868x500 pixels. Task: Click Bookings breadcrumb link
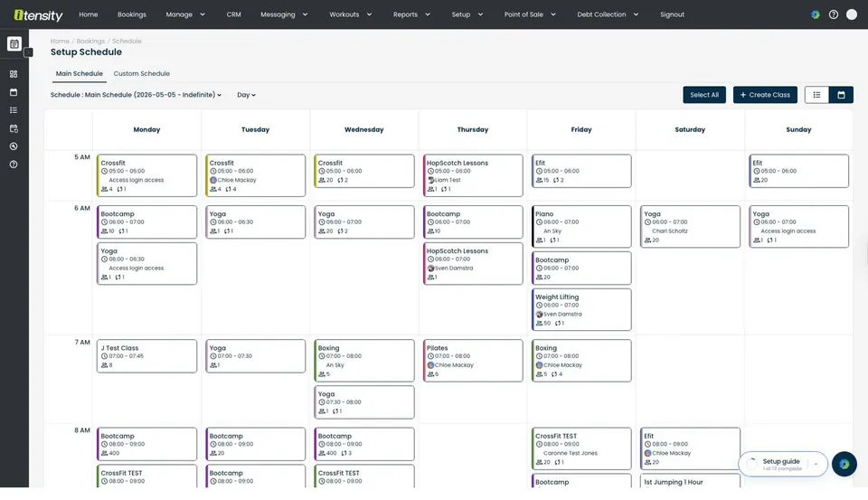(x=90, y=41)
